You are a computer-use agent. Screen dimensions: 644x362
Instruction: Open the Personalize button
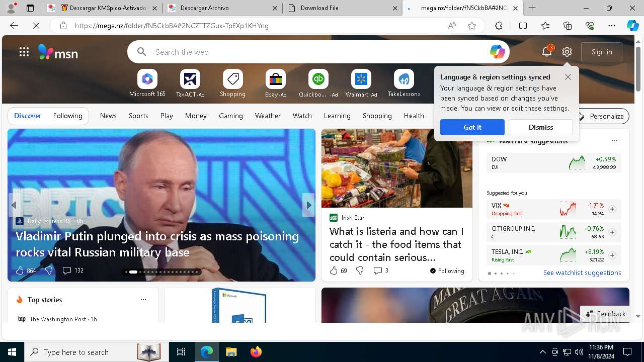(601, 116)
